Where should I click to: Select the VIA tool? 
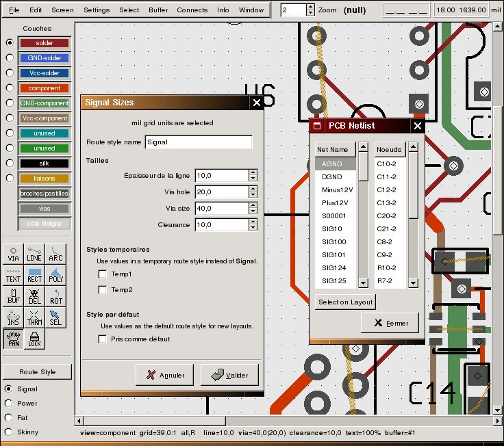13,254
